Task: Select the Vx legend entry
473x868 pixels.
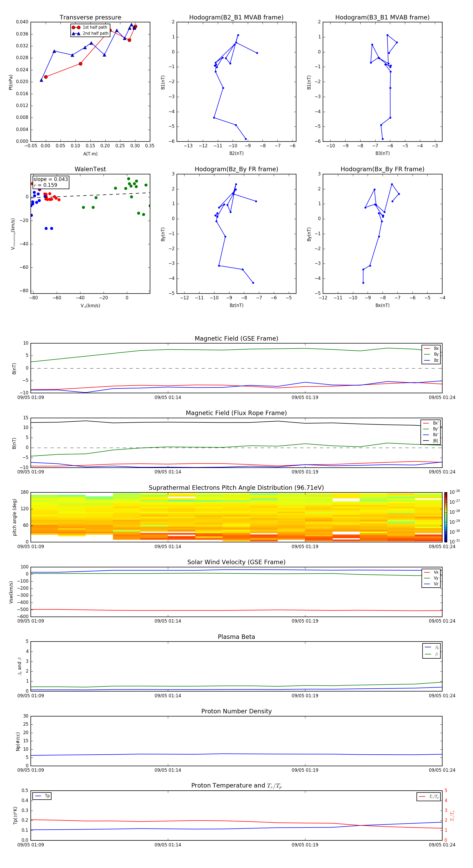Action: 431,572
